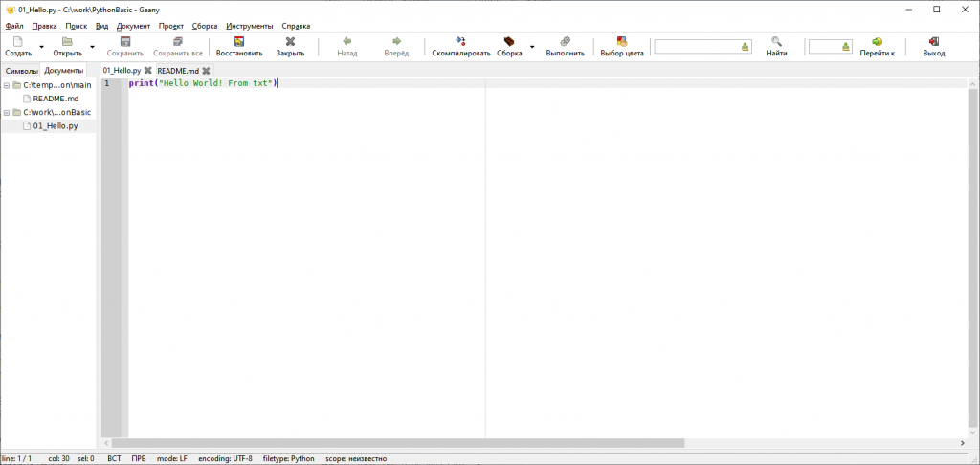
Task: Run the script with Выполнить icon
Action: coord(565,42)
